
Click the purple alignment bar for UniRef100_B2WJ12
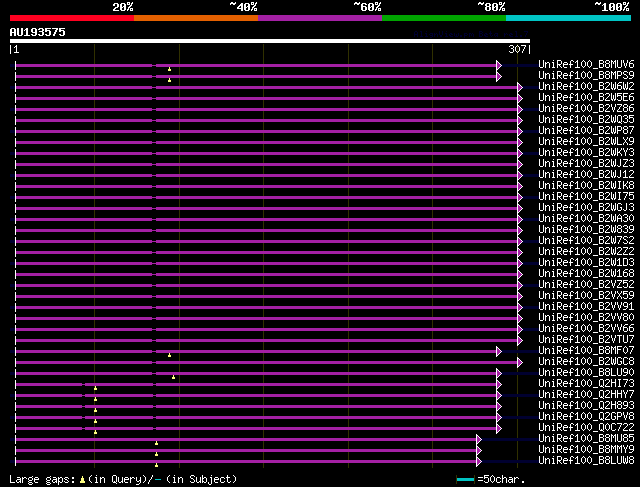click(x=300, y=175)
